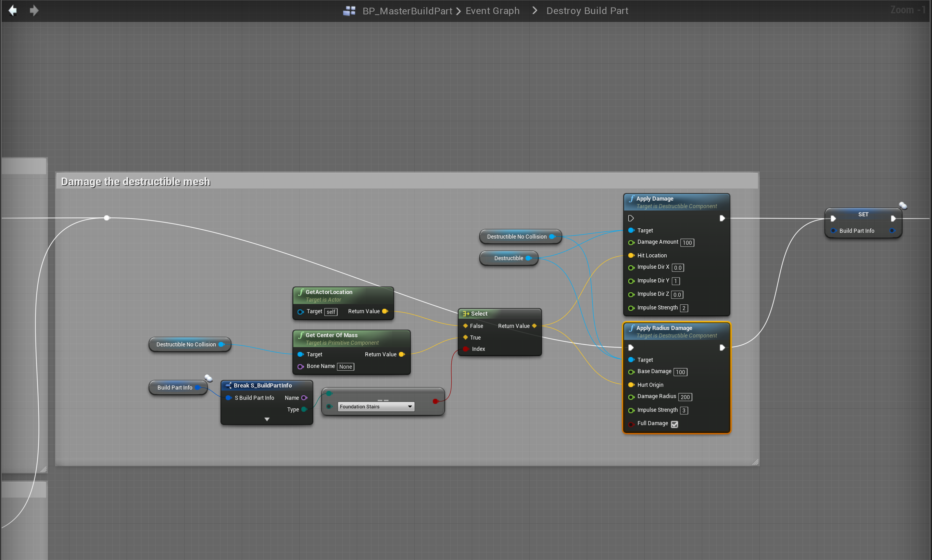The image size is (932, 560).
Task: Go to Event Graph breadcrumb
Action: (492, 11)
